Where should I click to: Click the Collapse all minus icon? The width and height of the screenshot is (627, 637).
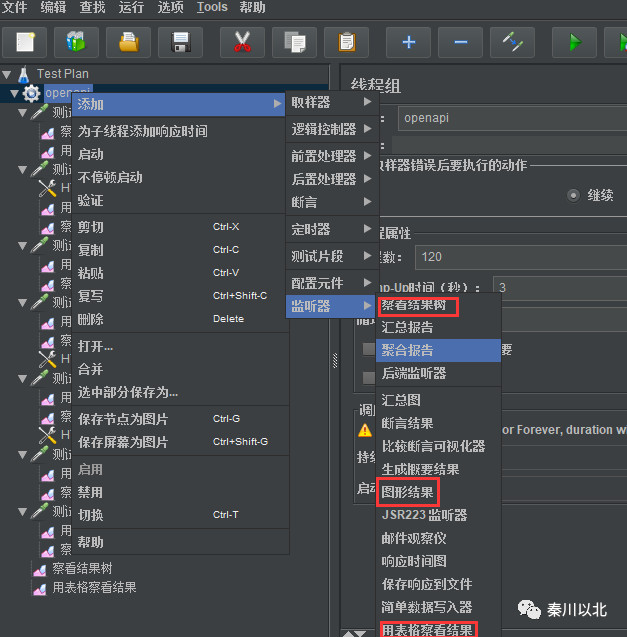click(x=460, y=42)
